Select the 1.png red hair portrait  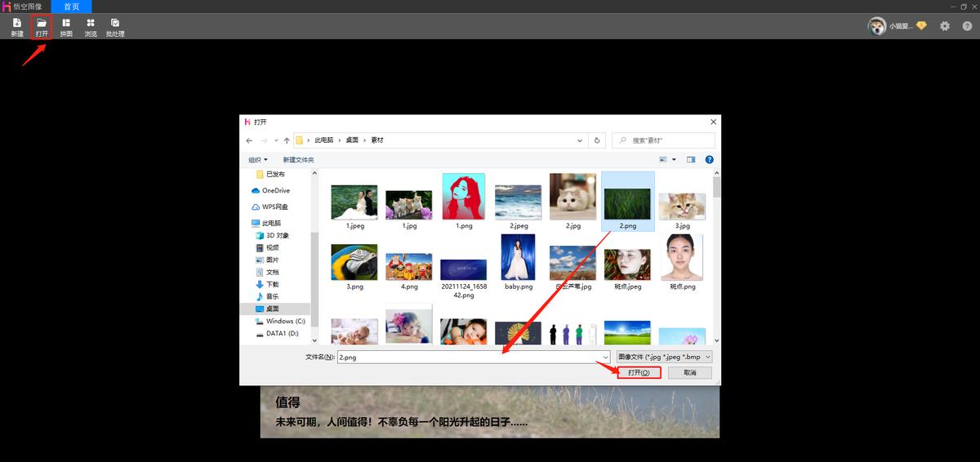pos(464,196)
